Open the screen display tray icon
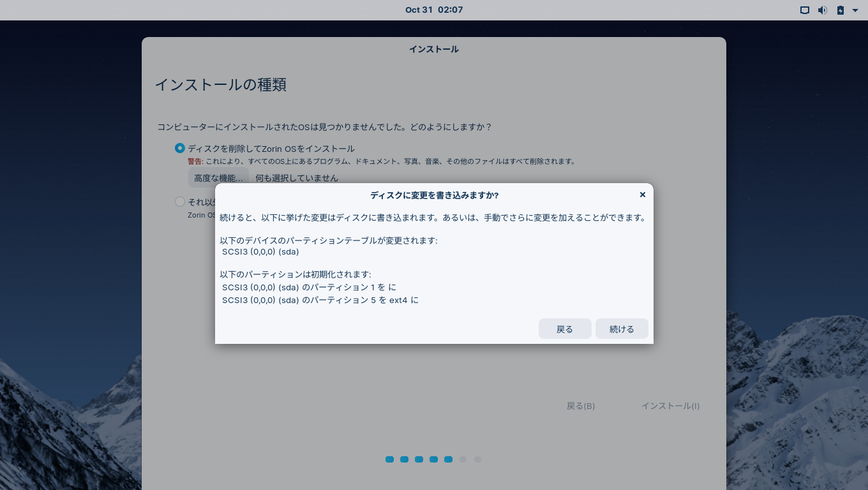868x490 pixels. tap(805, 10)
